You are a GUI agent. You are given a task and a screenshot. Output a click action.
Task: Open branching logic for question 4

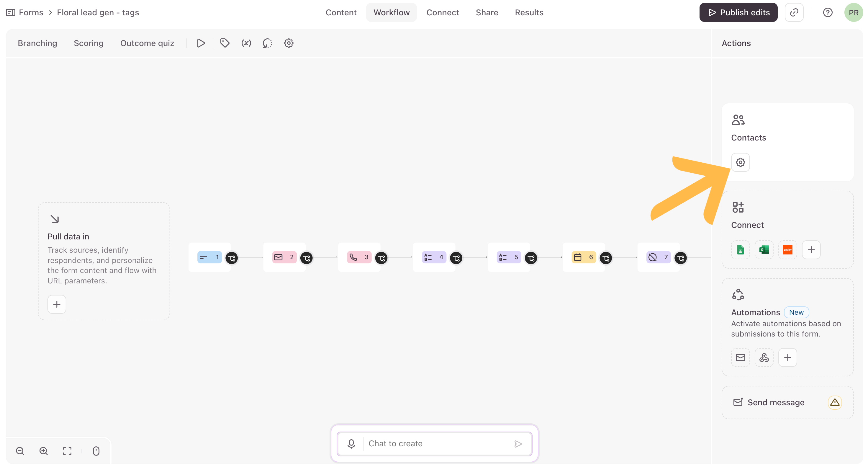click(456, 258)
